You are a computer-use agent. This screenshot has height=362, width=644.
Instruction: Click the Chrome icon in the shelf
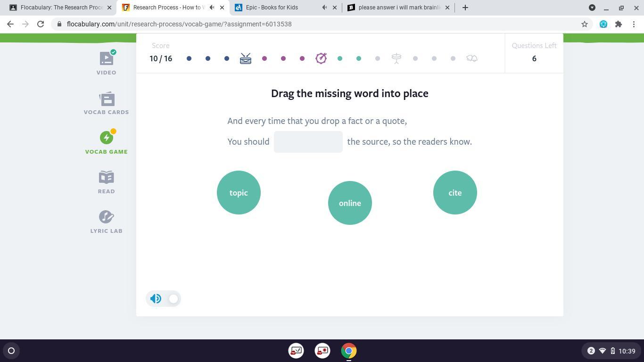click(x=349, y=351)
